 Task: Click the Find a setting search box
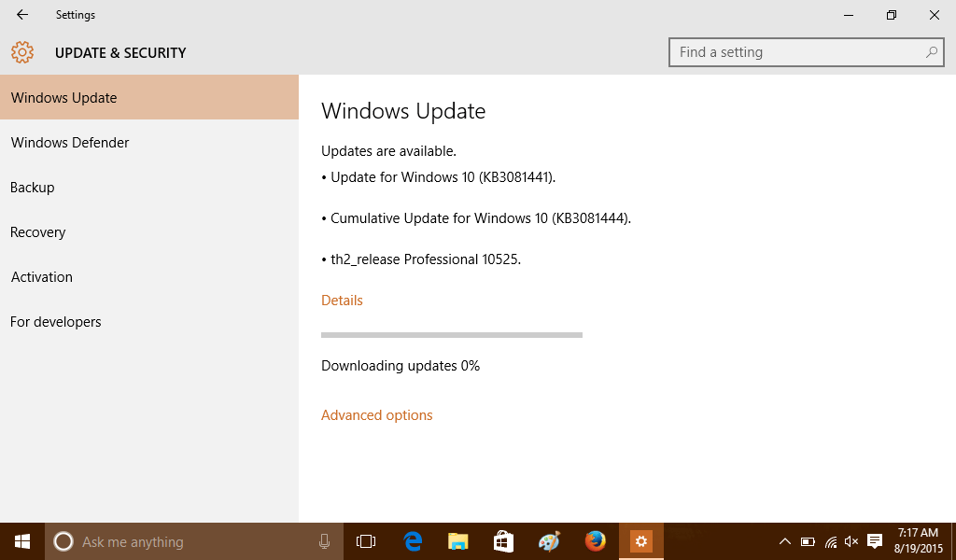[x=806, y=52]
